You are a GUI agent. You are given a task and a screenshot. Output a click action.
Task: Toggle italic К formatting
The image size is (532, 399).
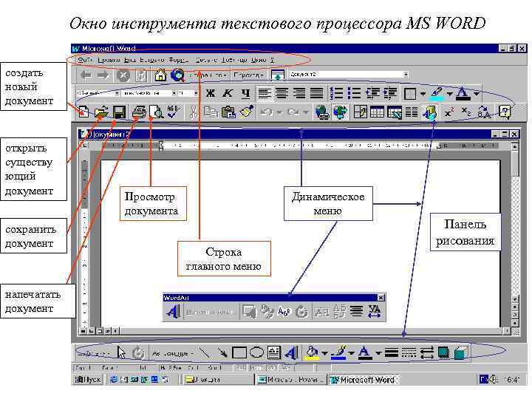(228, 93)
